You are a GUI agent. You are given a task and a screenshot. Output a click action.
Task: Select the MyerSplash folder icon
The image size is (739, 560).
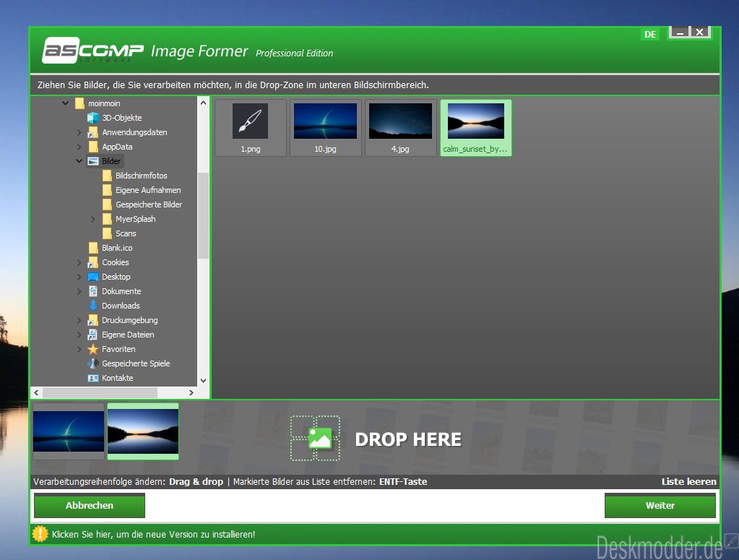(107, 219)
